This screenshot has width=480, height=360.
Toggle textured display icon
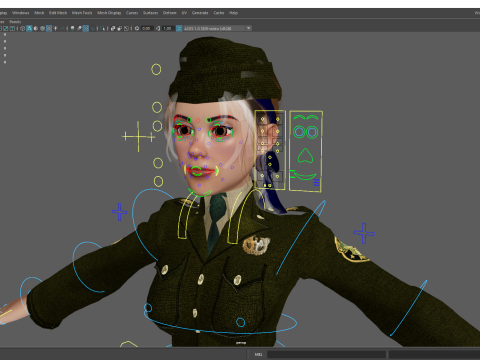tap(49, 28)
